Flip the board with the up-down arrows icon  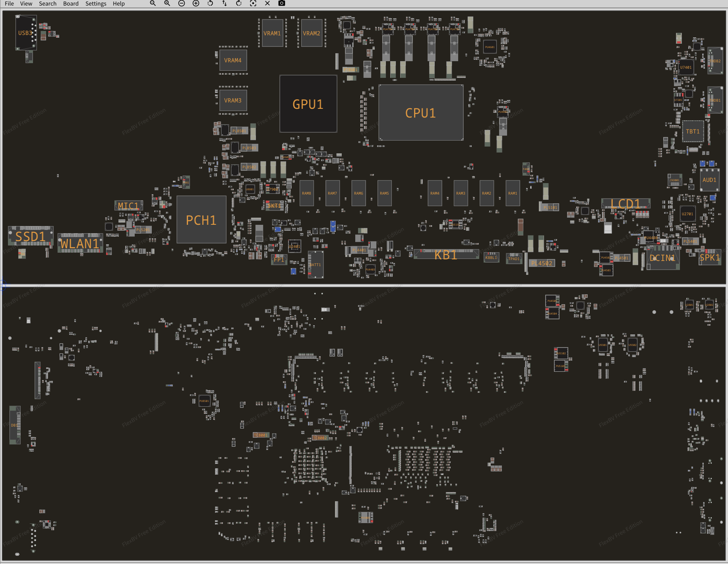(225, 3)
